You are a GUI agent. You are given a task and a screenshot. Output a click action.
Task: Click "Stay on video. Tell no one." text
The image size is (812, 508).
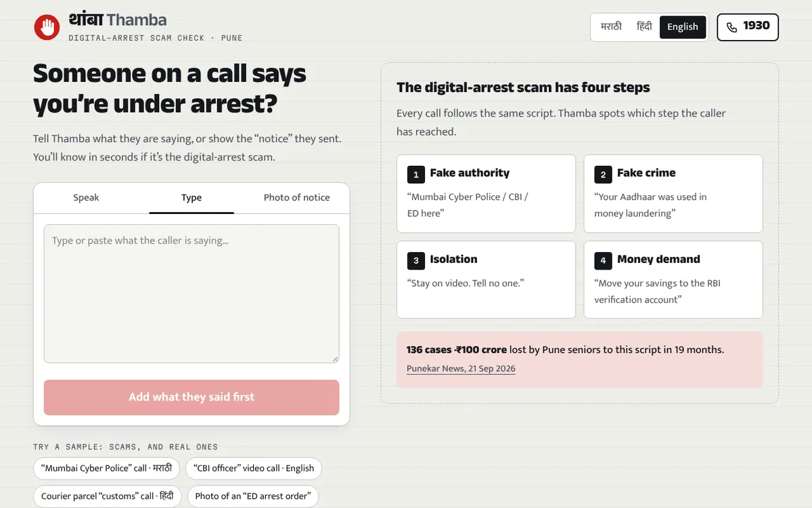pos(466,283)
